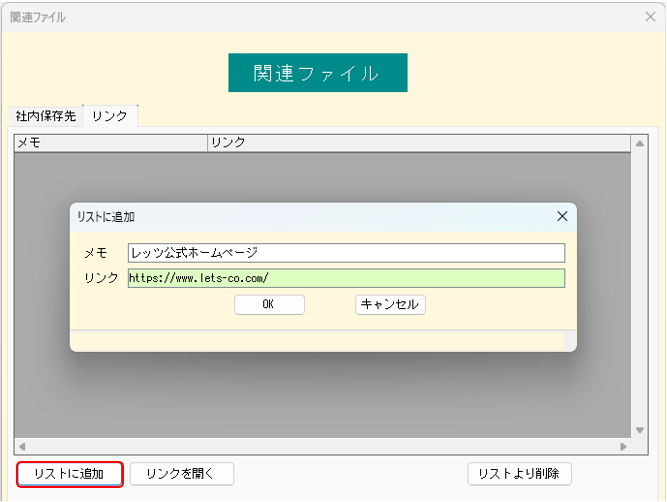This screenshot has height=502, width=667.
Task: Click into the メモ text field
Action: point(345,253)
